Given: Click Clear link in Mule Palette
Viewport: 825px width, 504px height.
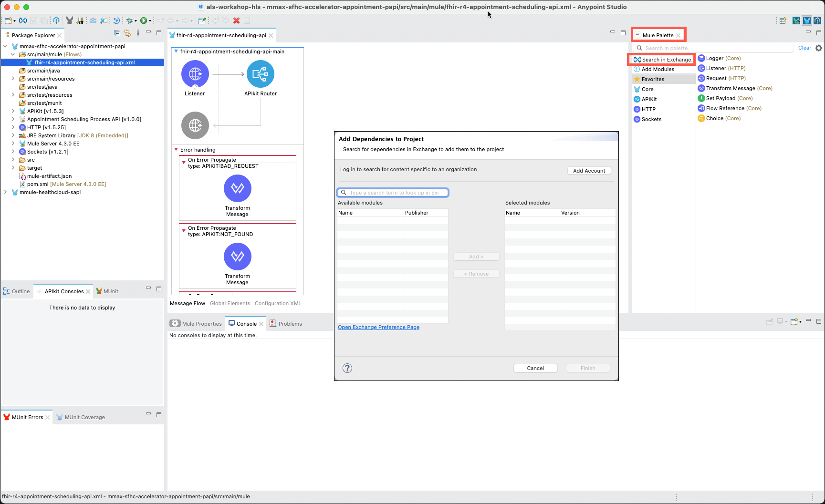Looking at the screenshot, I should point(804,48).
